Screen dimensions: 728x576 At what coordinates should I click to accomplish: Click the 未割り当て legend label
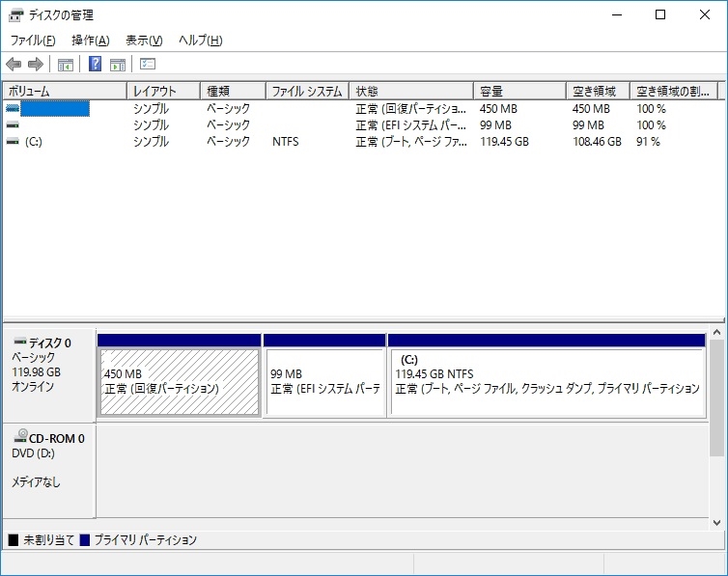point(48,540)
